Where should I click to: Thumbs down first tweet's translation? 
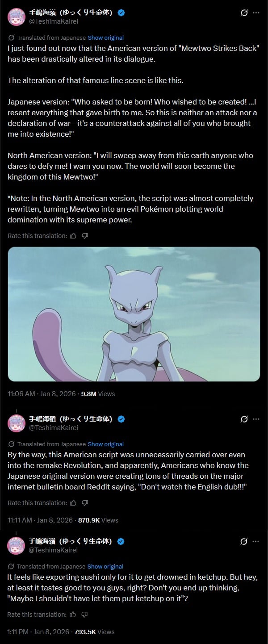(x=85, y=236)
